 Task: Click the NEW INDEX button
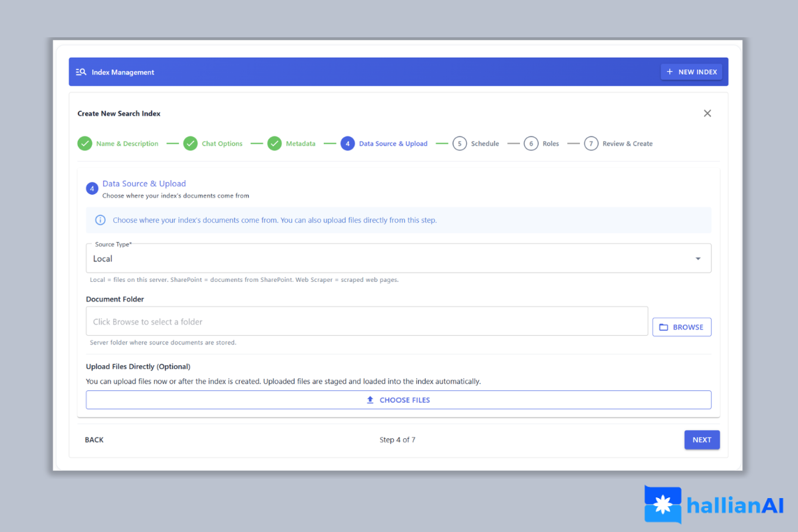tap(692, 72)
